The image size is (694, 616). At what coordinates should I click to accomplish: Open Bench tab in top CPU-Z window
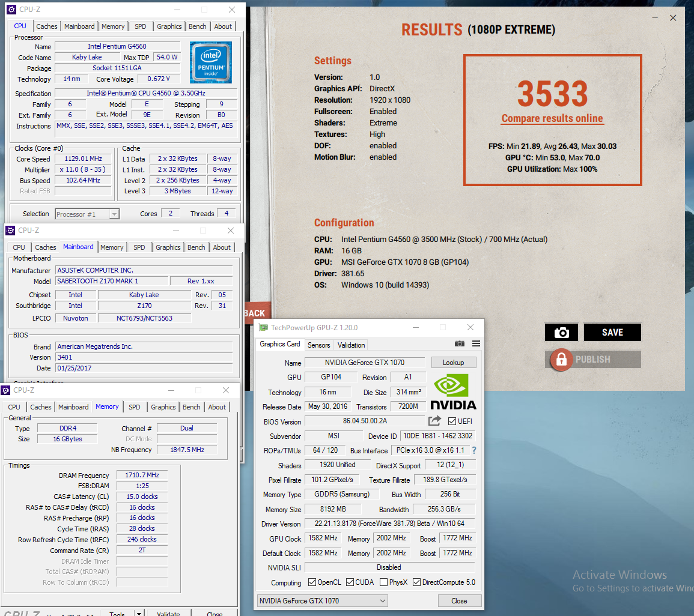click(198, 26)
